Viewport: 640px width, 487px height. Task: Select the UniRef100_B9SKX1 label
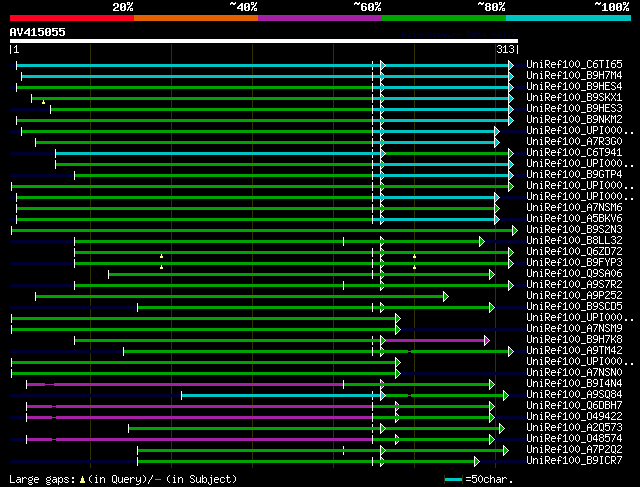point(574,97)
